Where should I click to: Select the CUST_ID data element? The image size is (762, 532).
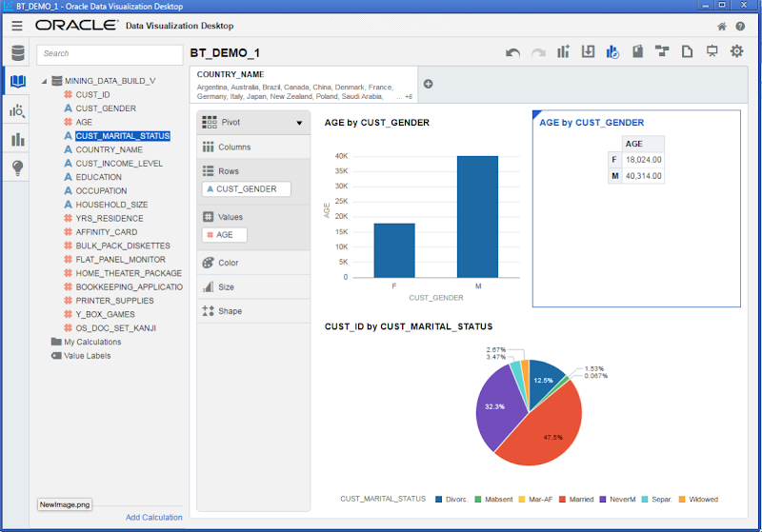click(x=92, y=94)
